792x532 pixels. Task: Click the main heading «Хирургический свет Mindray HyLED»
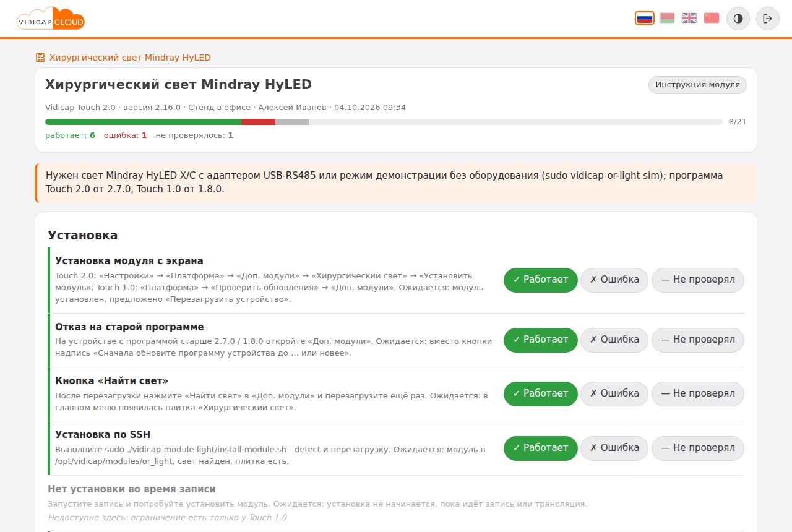click(x=179, y=84)
